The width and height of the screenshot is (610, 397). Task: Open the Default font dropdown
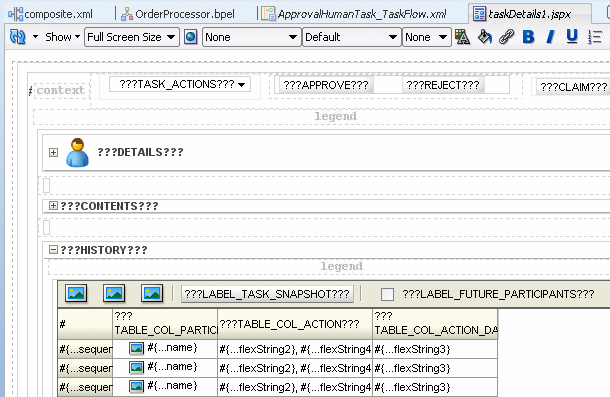coord(351,37)
